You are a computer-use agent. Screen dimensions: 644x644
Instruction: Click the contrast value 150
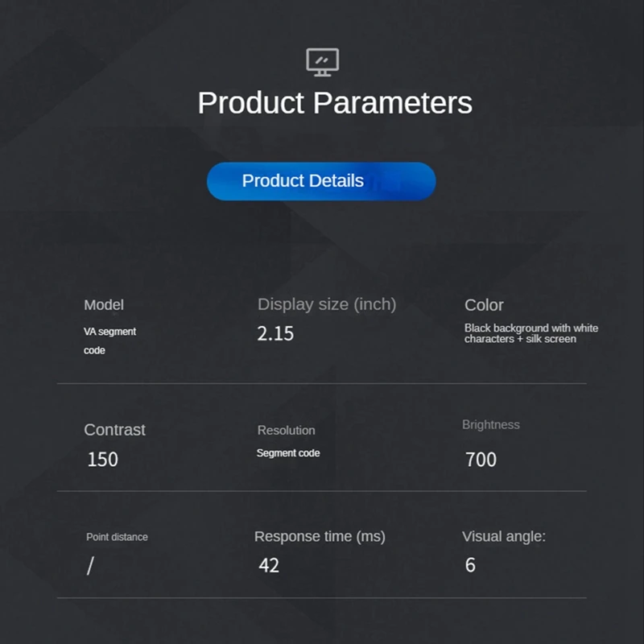tap(102, 460)
